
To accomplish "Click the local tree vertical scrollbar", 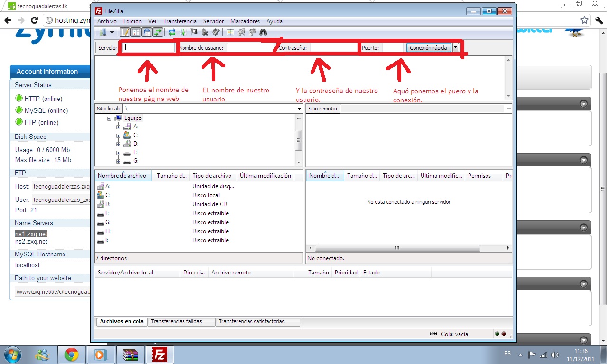I will 299,139.
